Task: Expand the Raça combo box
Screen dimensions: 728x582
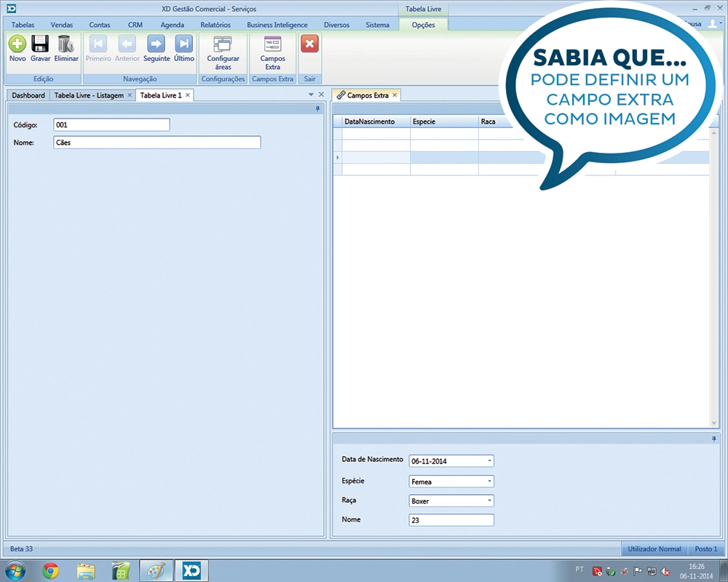Action: pos(489,501)
